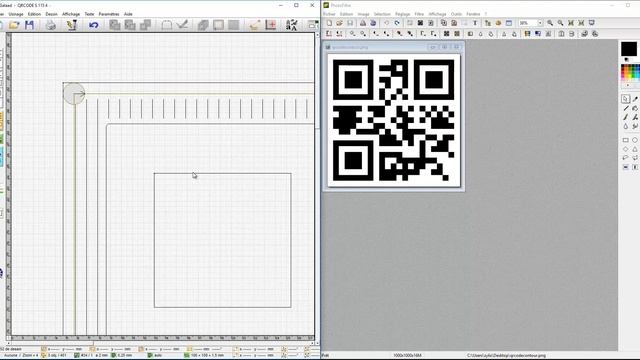Close the qrcode image document window

click(x=457, y=47)
